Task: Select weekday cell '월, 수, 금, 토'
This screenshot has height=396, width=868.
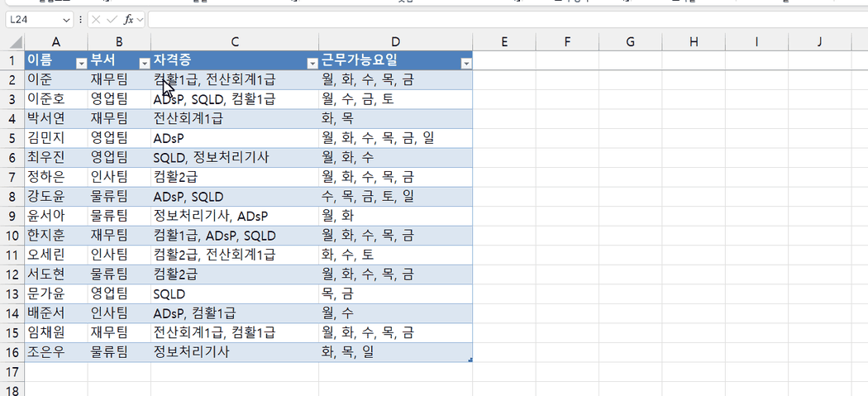Action: click(x=395, y=99)
